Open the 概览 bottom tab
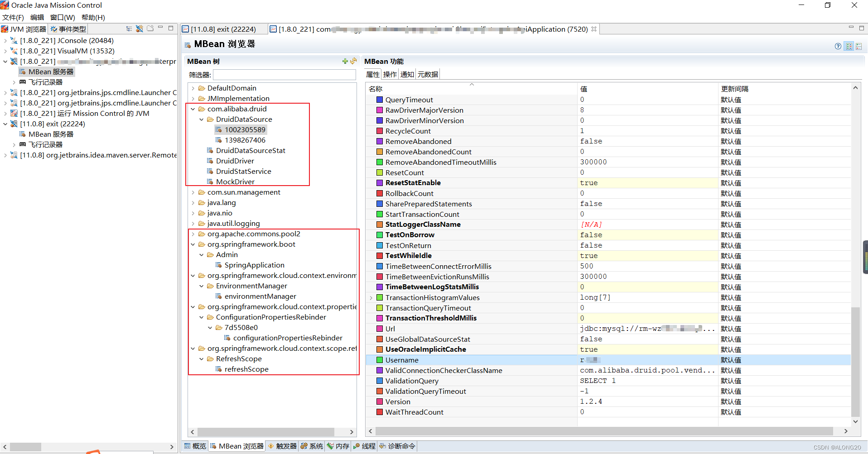The image size is (868, 454). tap(195, 446)
